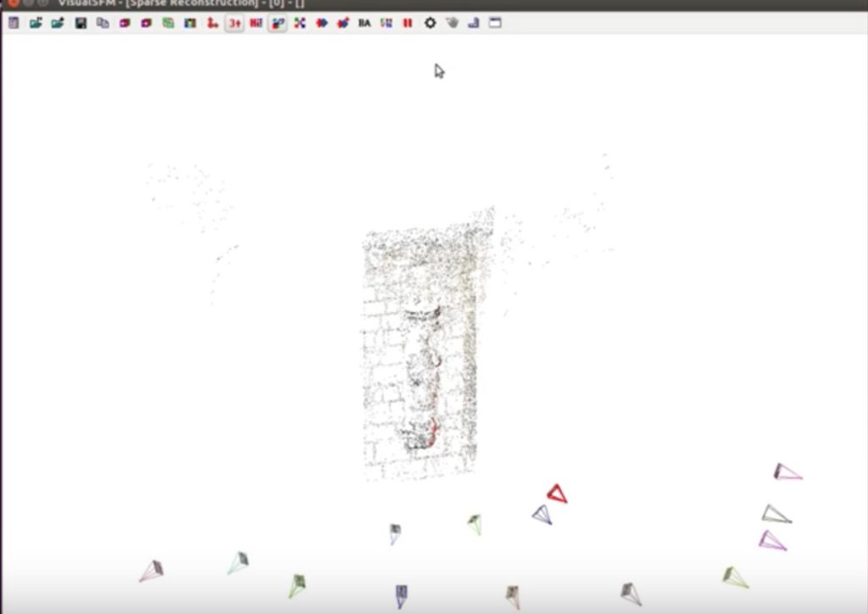868x614 pixels.
Task: Click the brick wall point cloud
Action: (x=418, y=348)
